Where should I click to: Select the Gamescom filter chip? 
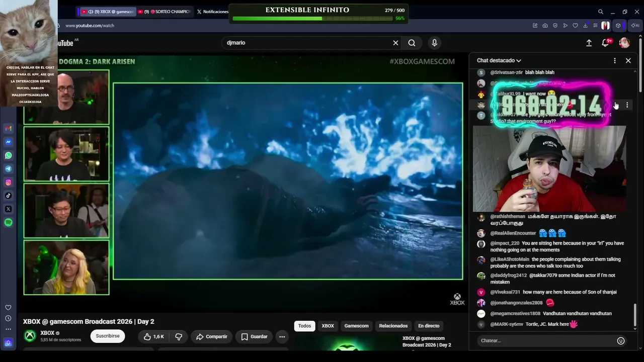pos(356,326)
